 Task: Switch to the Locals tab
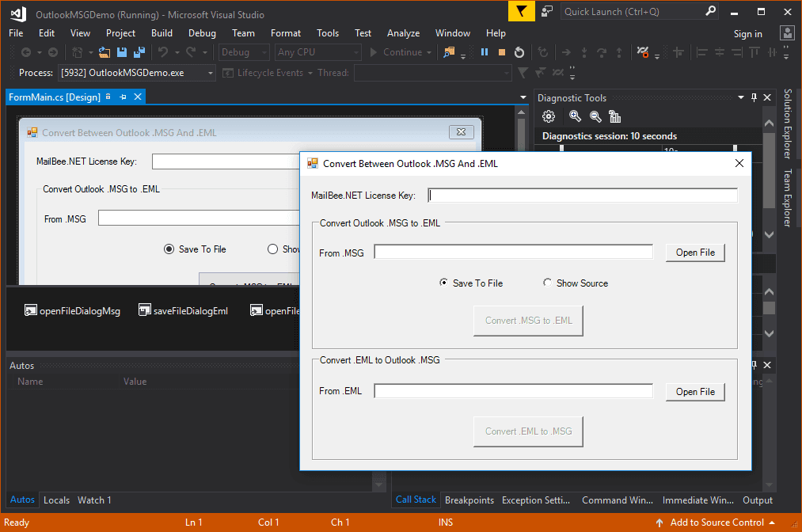[x=56, y=500]
